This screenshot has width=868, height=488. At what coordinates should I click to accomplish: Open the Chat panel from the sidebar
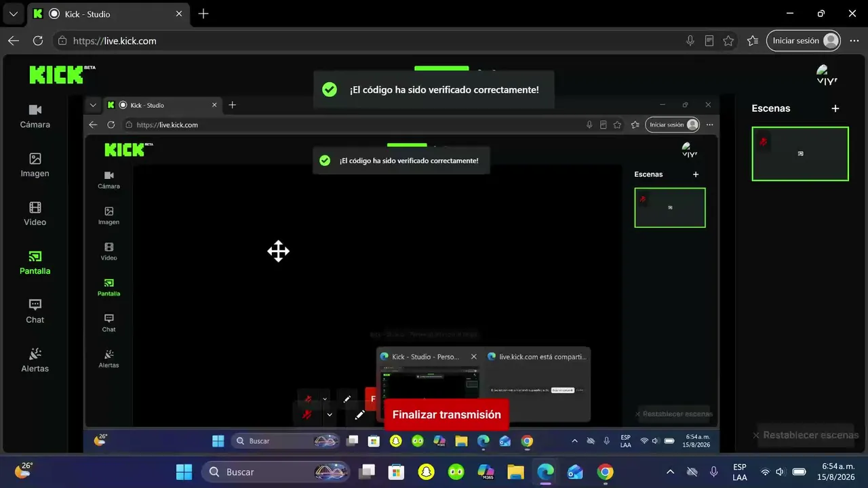point(35,311)
